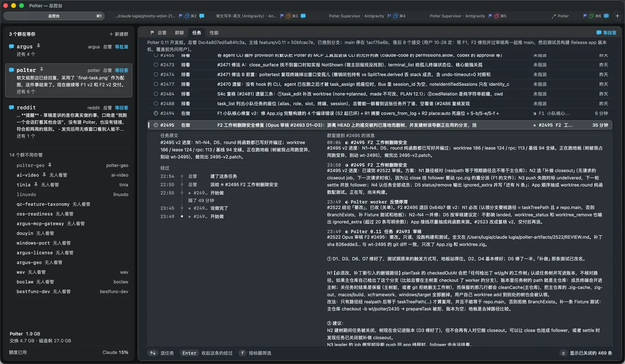The width and height of the screenshot is (625, 364).
Task: Click the pin icon next to polter-geo
Action: [x=50, y=165]
